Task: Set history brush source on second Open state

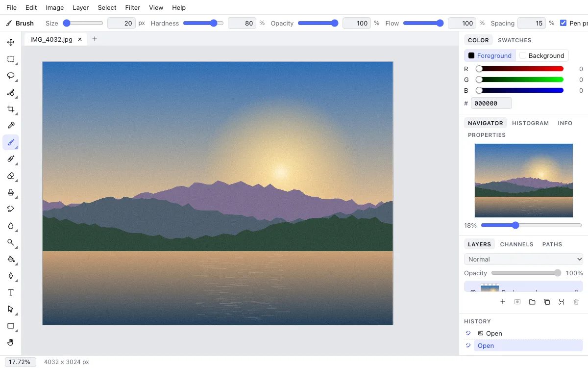Action: 468,345
